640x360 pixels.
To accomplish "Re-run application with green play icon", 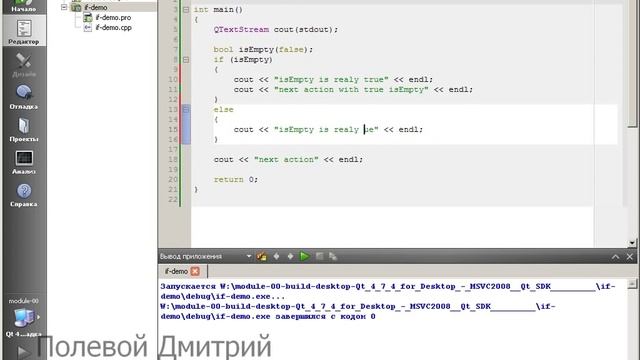I will pos(304,256).
